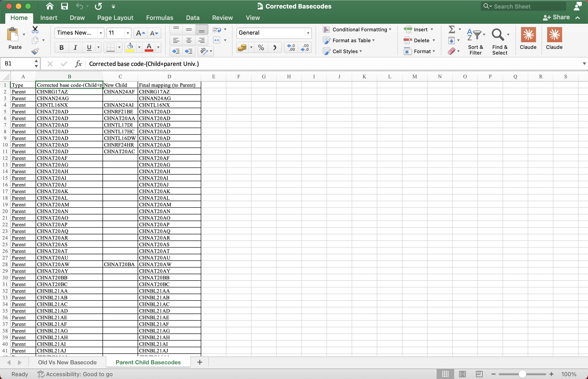588x379 pixels.
Task: Insert function using fx button
Action: click(x=78, y=64)
